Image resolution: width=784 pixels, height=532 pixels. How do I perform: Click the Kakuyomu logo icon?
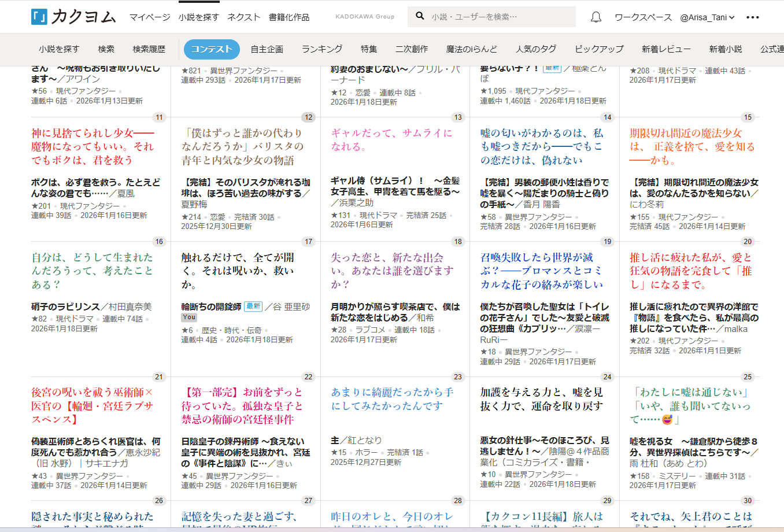pos(39,17)
